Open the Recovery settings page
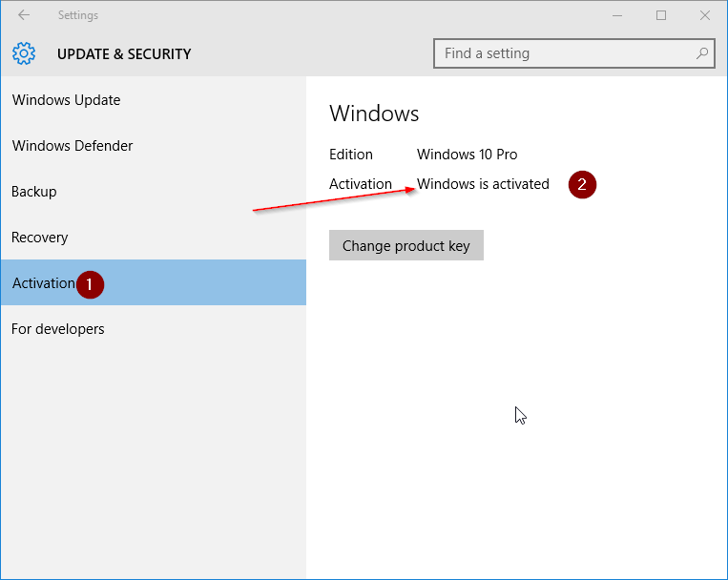Screen dimensions: 728x580 [x=154, y=237]
